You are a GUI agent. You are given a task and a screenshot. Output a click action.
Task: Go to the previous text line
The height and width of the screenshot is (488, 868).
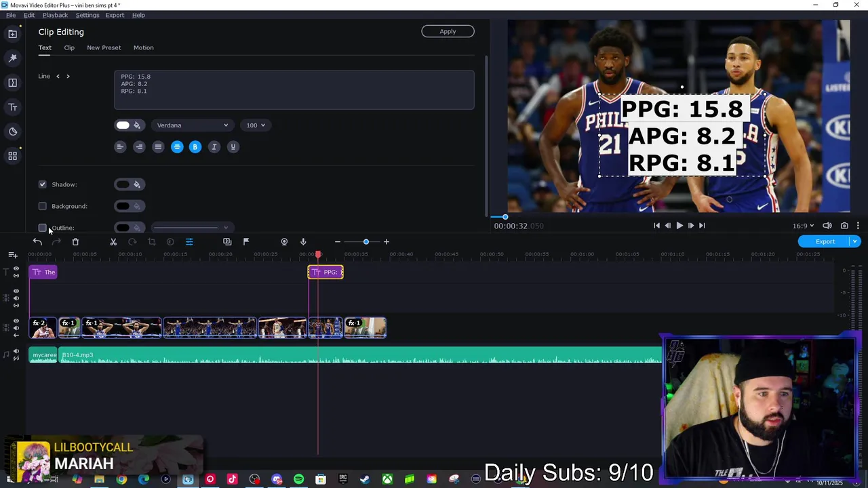pos(58,77)
